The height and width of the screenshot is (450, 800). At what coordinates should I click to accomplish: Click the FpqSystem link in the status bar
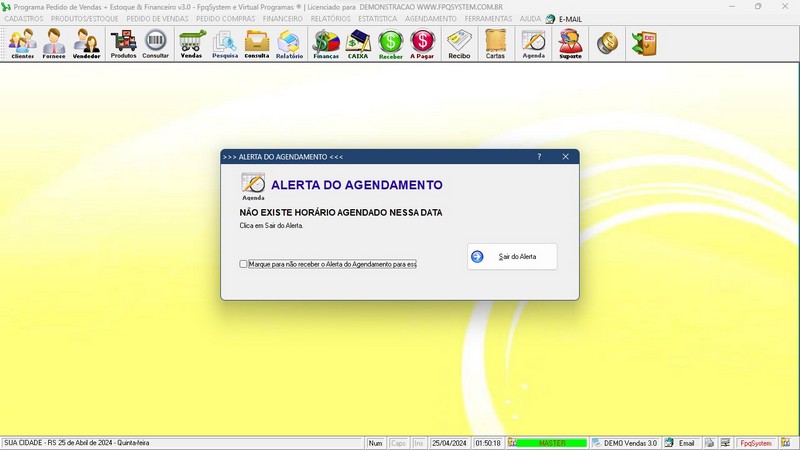pyautogui.click(x=756, y=443)
